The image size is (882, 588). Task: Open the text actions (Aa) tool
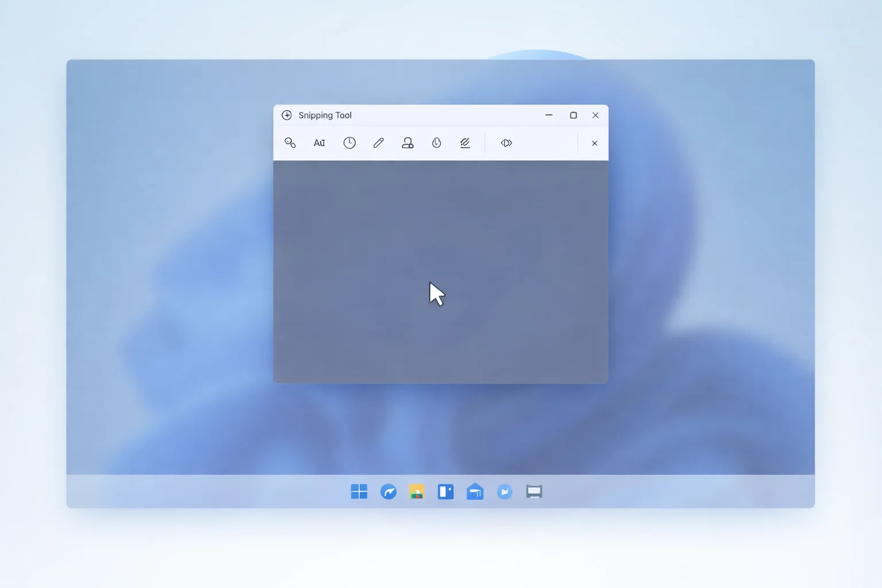(x=319, y=142)
